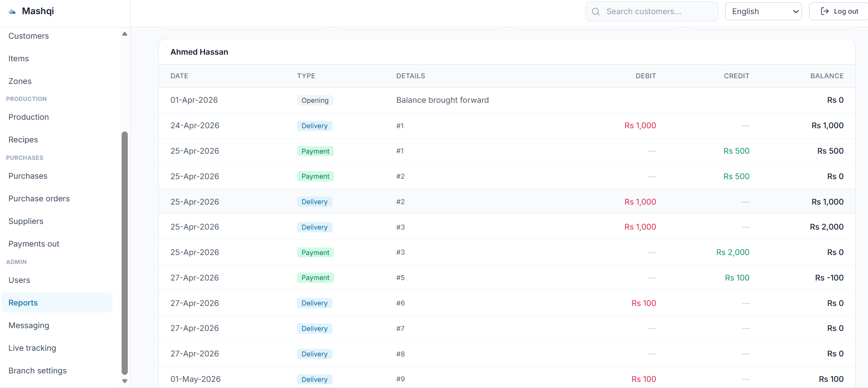Click Delivery badge for detail #8
Viewport: 868px width, 388px height.
pos(314,354)
